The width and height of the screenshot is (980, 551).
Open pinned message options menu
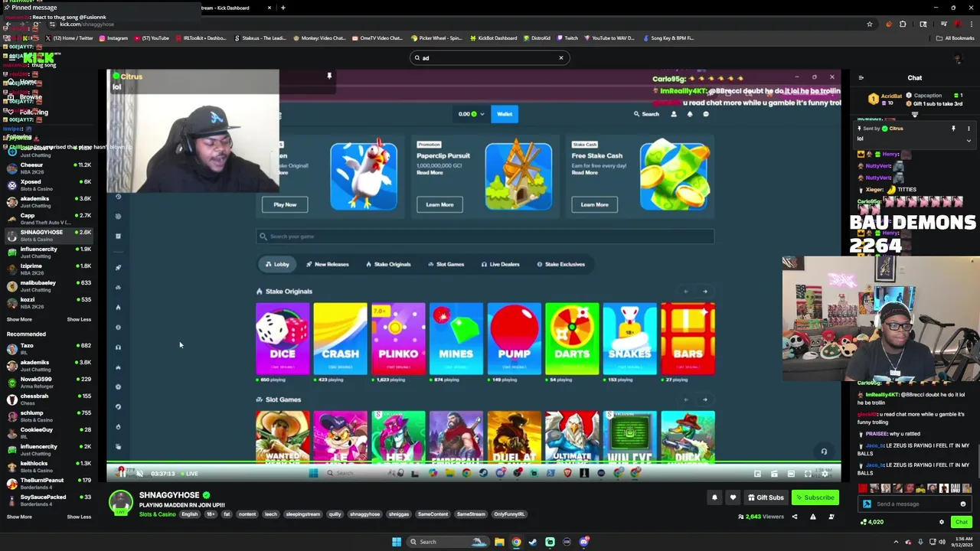[969, 129]
